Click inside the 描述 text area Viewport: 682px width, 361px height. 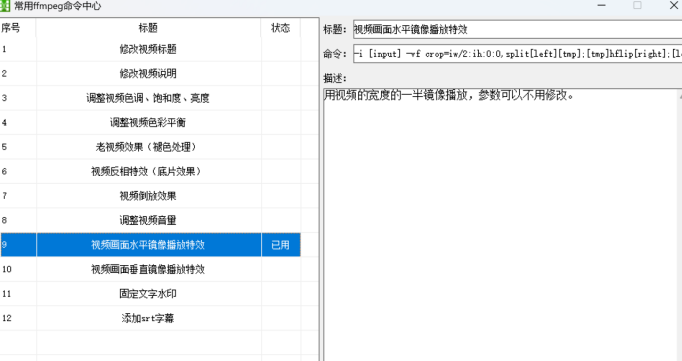[502, 224]
